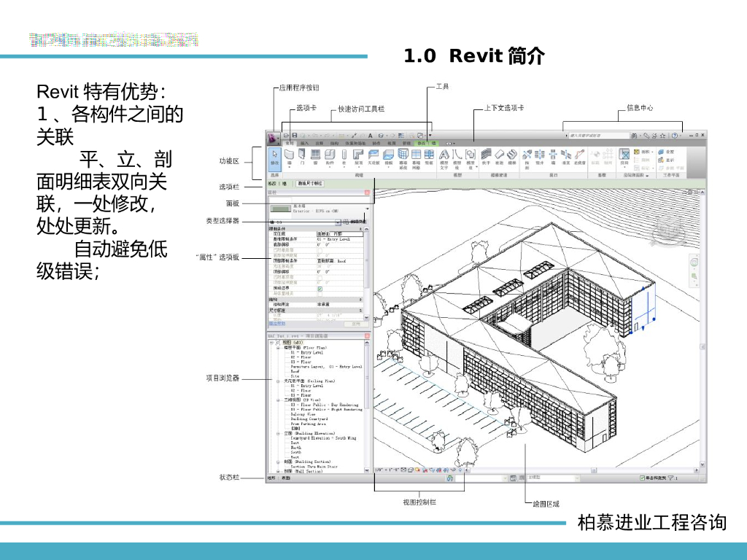This screenshot has width=747, height=560.
Task: Toggle the 房间边界 checked checkbox in properties
Action: pos(320,289)
